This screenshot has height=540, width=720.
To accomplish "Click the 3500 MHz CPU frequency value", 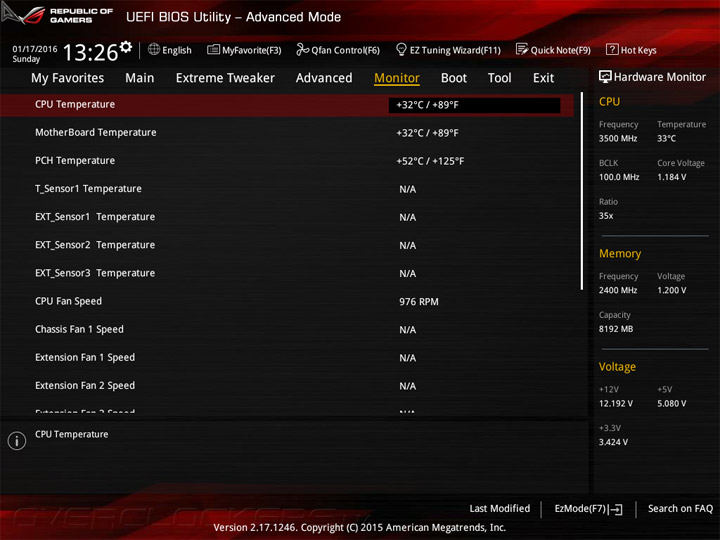I will tap(618, 138).
